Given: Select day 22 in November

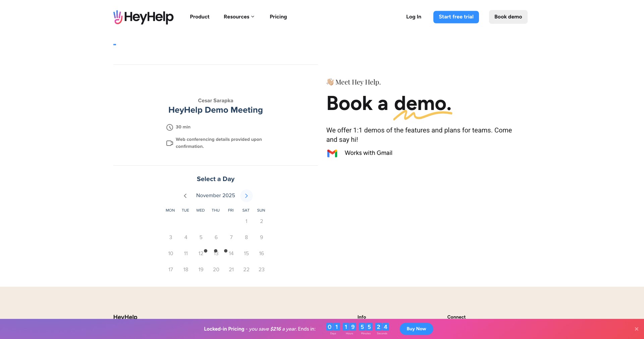Looking at the screenshot, I should tap(246, 270).
